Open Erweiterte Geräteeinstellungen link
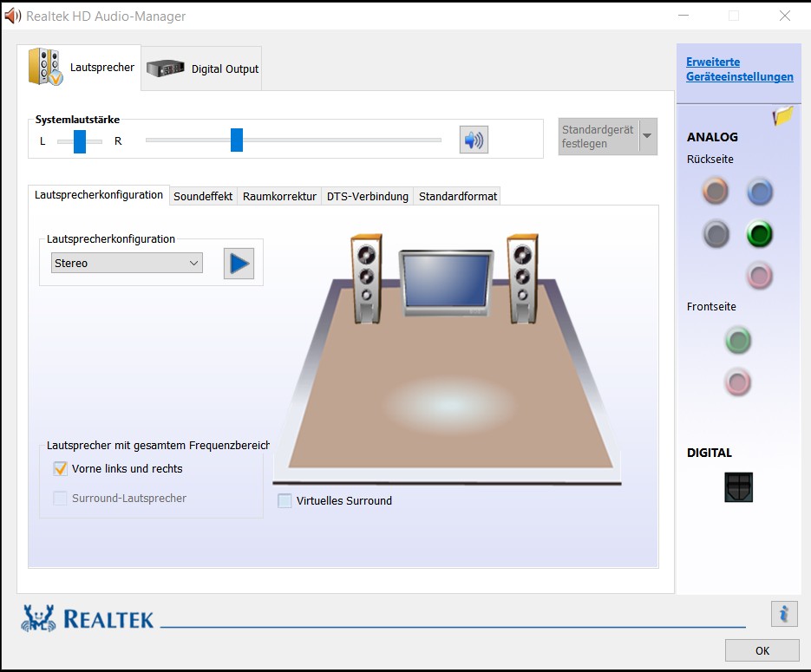 740,69
